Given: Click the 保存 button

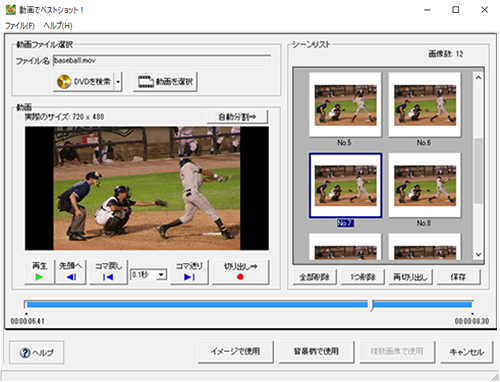Looking at the screenshot, I should pos(458,277).
